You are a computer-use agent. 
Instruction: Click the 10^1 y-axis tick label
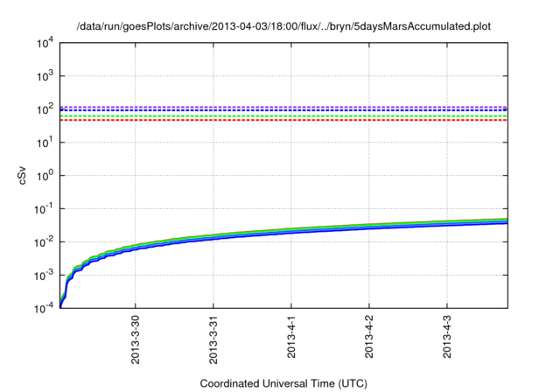pyautogui.click(x=44, y=143)
